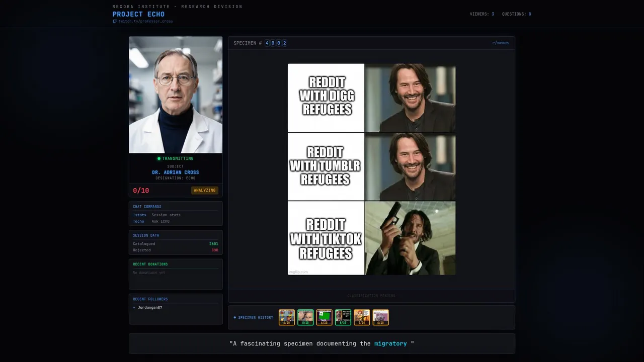Click the CHAT COMMANDS header
The width and height of the screenshot is (644, 362).
pos(147,207)
